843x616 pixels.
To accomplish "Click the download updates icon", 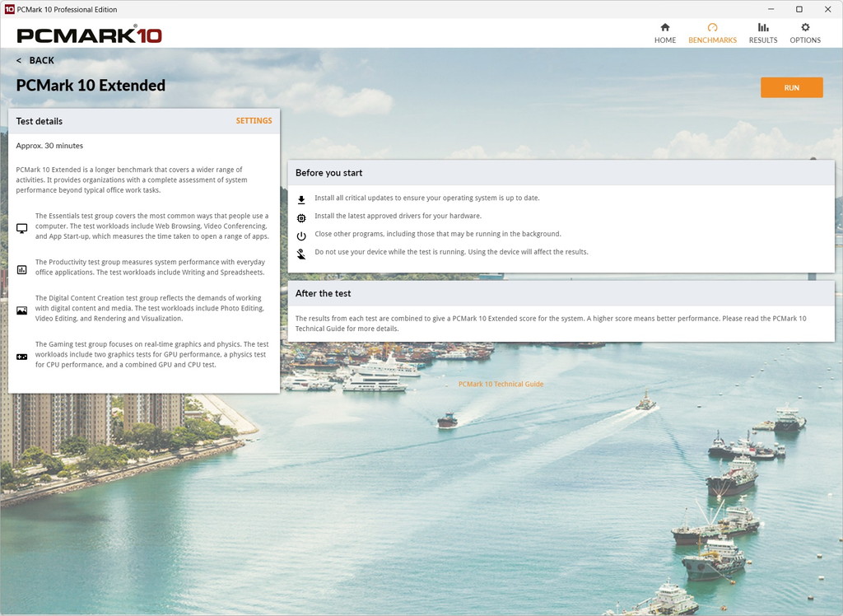I will coord(301,199).
